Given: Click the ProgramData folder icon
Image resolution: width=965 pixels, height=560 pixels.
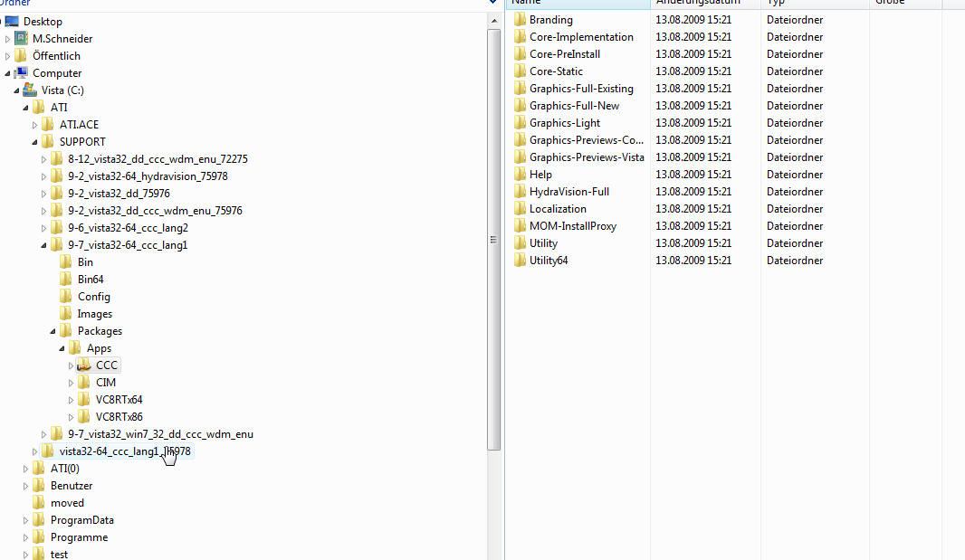Looking at the screenshot, I should (39, 520).
